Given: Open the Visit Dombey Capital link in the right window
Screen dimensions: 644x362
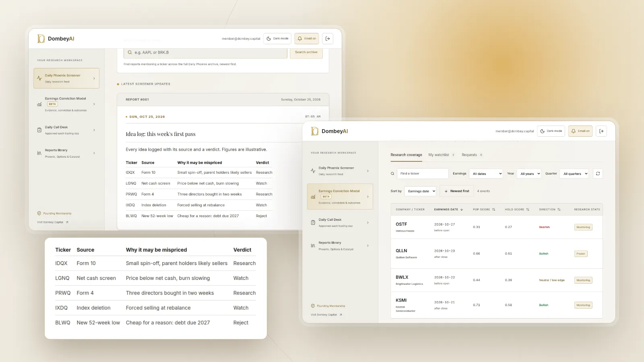Looking at the screenshot, I should (x=326, y=315).
